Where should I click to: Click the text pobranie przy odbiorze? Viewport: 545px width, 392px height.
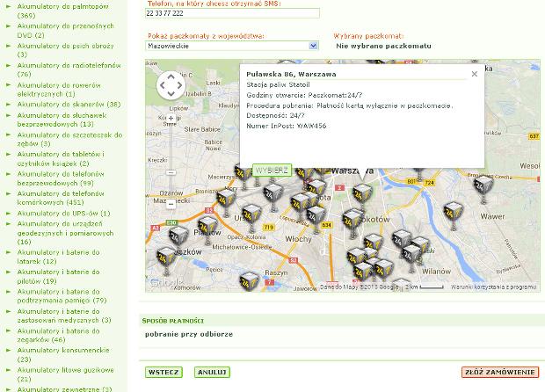189,334
